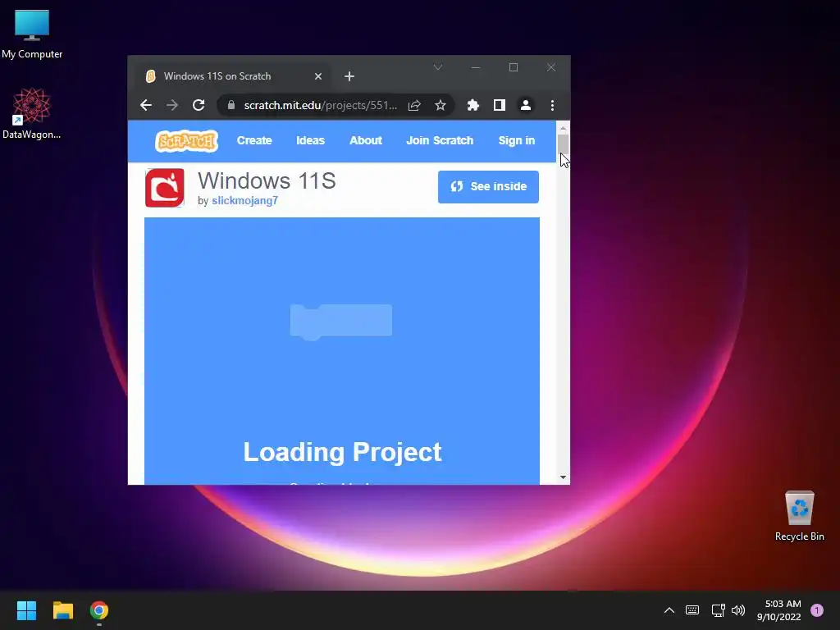This screenshot has height=630, width=840.
Task: Open the About menu item
Action: (x=366, y=140)
